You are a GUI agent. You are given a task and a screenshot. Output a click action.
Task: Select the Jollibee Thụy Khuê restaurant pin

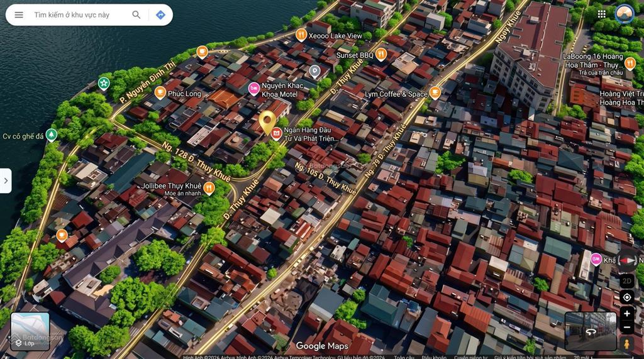[x=209, y=189]
